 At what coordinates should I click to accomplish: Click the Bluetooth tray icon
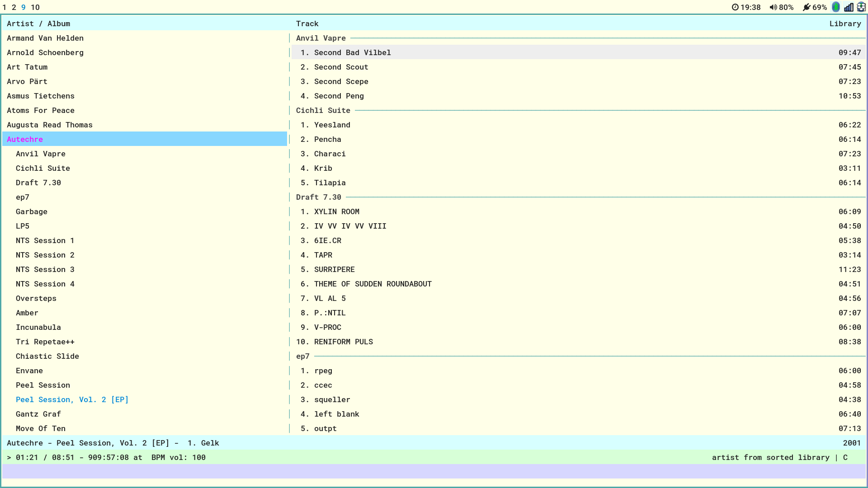tap(836, 7)
